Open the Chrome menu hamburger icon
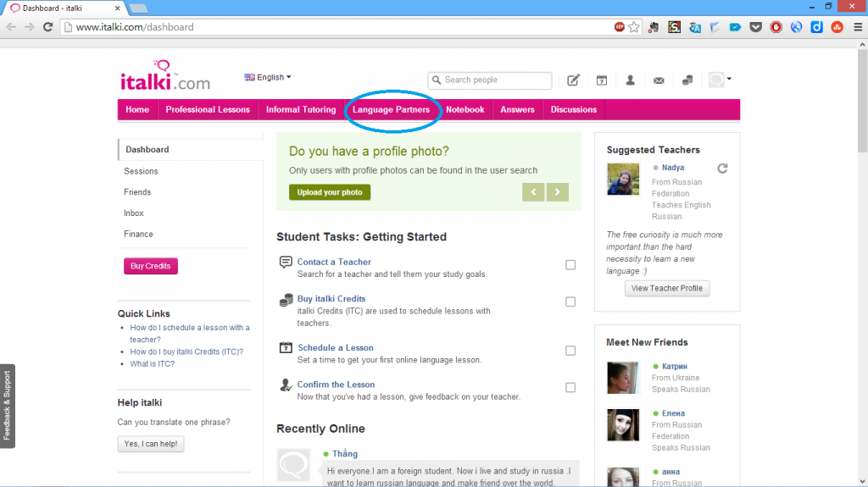This screenshot has width=868, height=487. 858,26
